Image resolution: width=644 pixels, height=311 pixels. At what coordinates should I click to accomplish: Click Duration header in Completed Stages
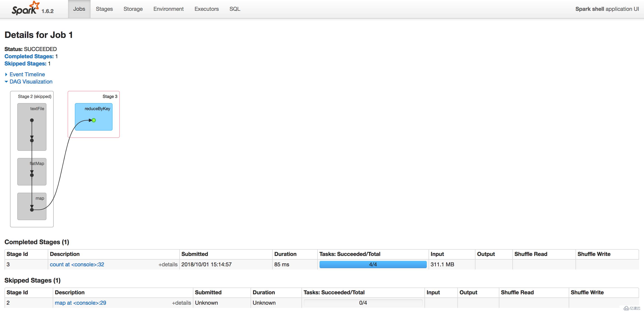[285, 254]
